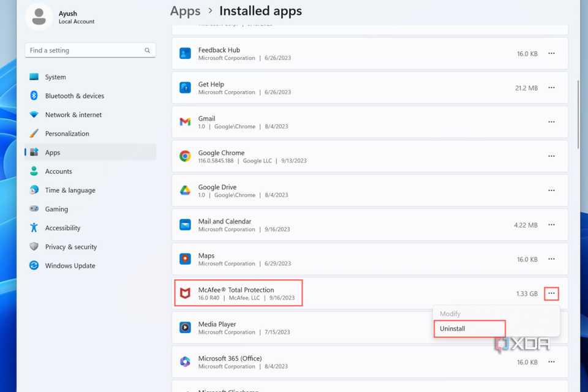Open three-dot menu for Get Help
588x392 pixels.
pyautogui.click(x=551, y=88)
